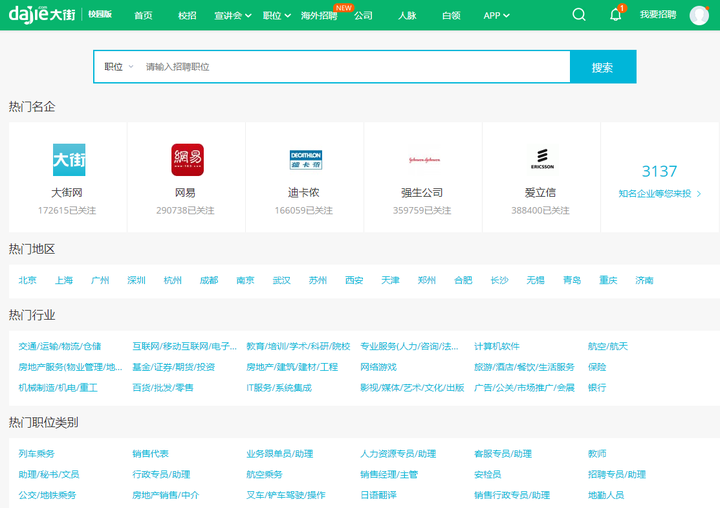
Task: Click the arrow beside 知名企业等您来投
Action: [x=699, y=194]
